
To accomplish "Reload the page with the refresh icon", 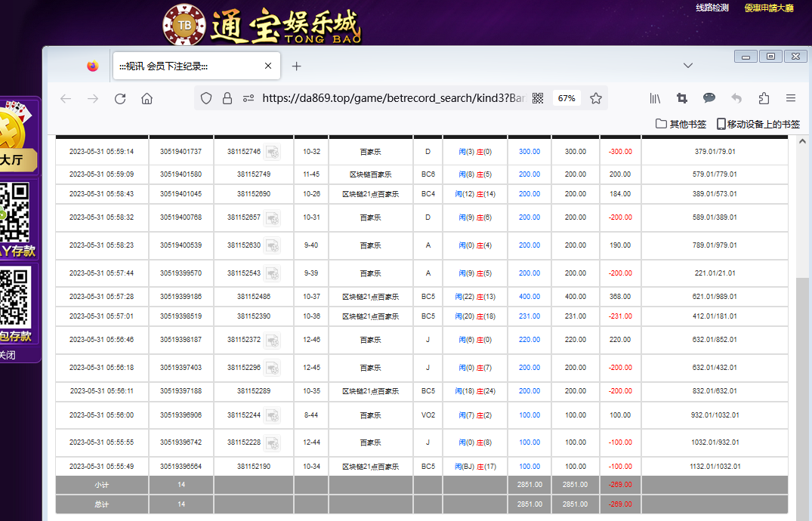I will tap(119, 99).
